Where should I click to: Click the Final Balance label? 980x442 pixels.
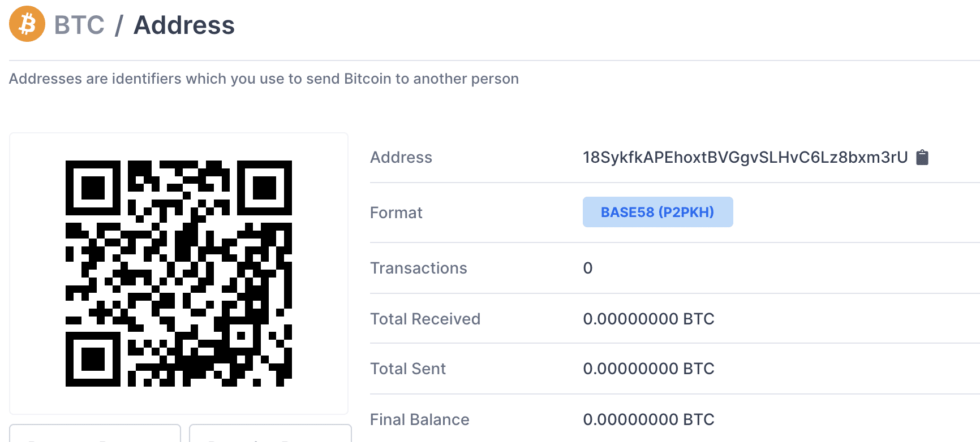pyautogui.click(x=420, y=419)
